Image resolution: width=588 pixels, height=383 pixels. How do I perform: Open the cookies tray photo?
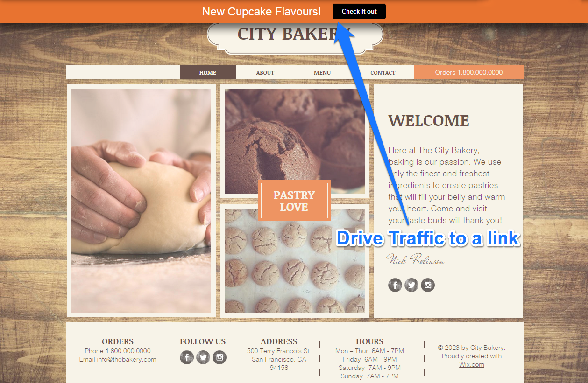click(x=295, y=261)
